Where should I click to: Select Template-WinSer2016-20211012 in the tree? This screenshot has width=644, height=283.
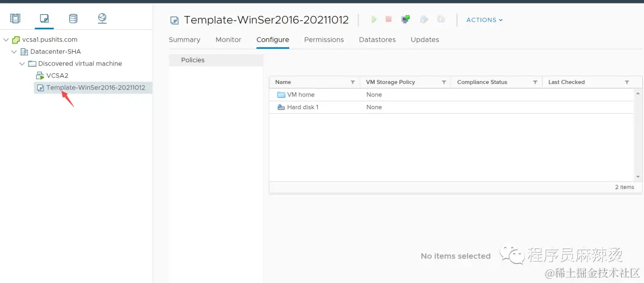pos(95,88)
